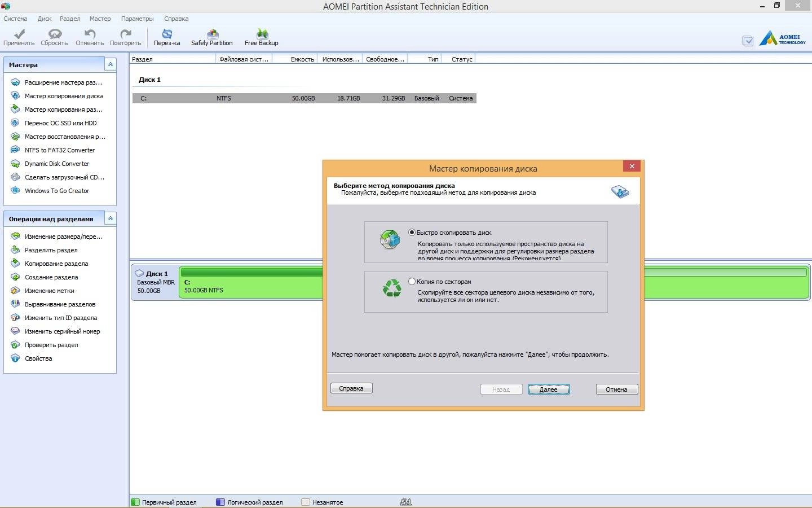This screenshot has width=812, height=508.
Task: Click the Отменить (Undo) toolbar icon
Action: coord(90,34)
